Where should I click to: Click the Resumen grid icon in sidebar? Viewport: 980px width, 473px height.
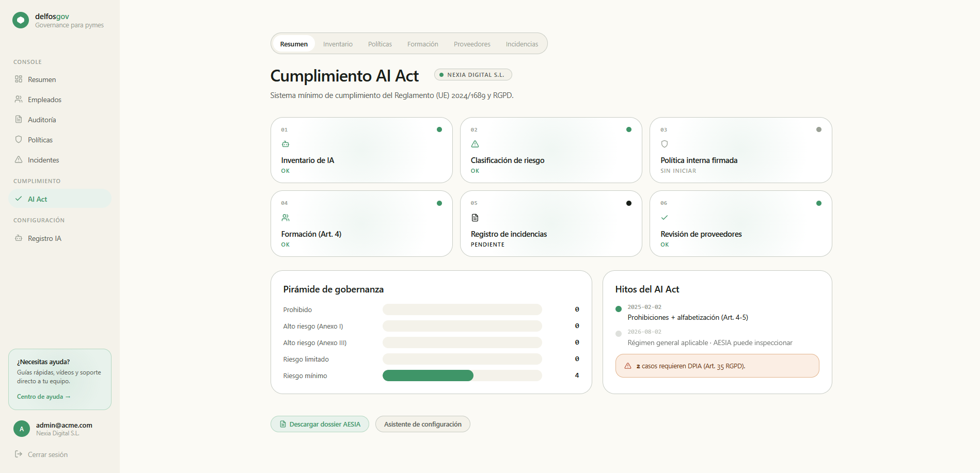(x=19, y=79)
